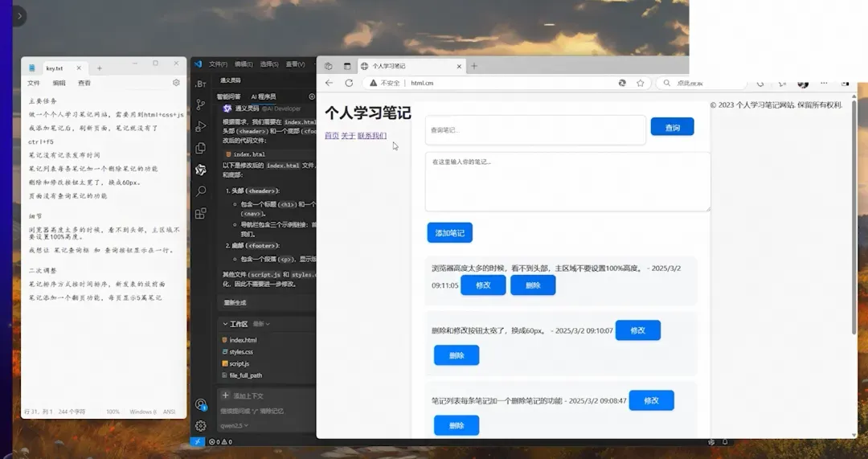Click remote window indicator in VS Code status bar
The image size is (868, 459).
click(198, 442)
